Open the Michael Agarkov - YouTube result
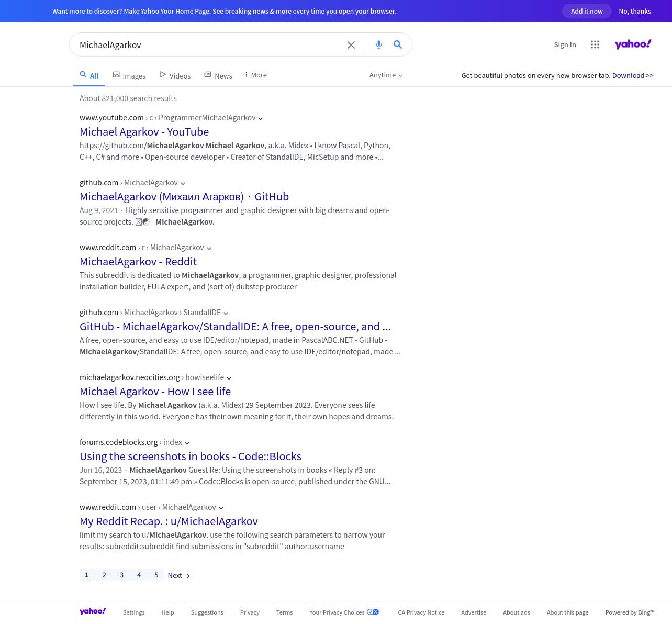 tap(144, 132)
